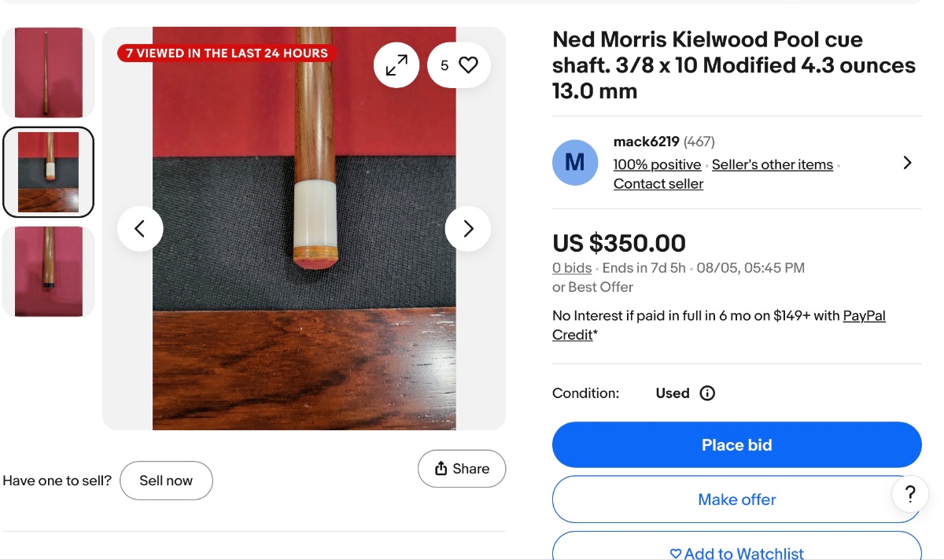Select the first full cue thumbnail
This screenshot has height=560, width=944.
click(48, 72)
